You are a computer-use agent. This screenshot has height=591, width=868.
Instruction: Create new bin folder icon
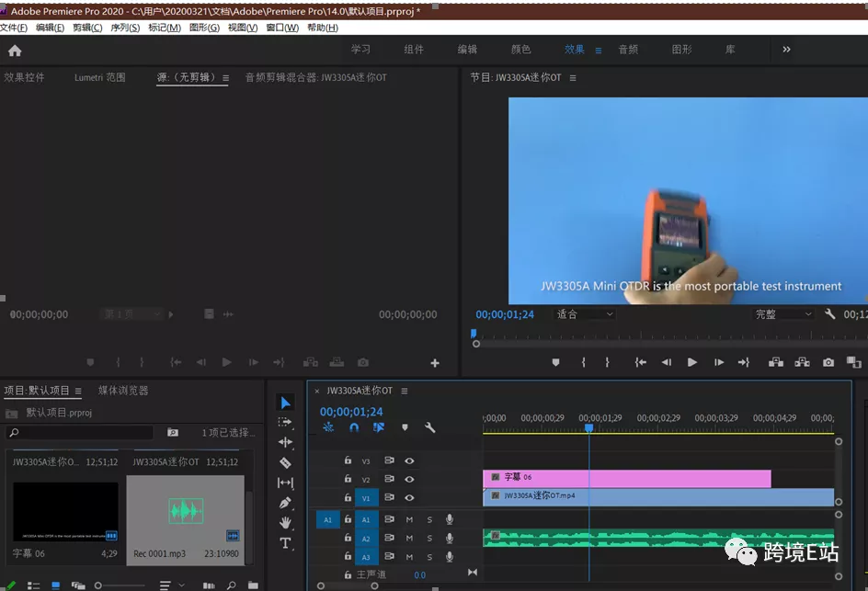pyautogui.click(x=253, y=585)
